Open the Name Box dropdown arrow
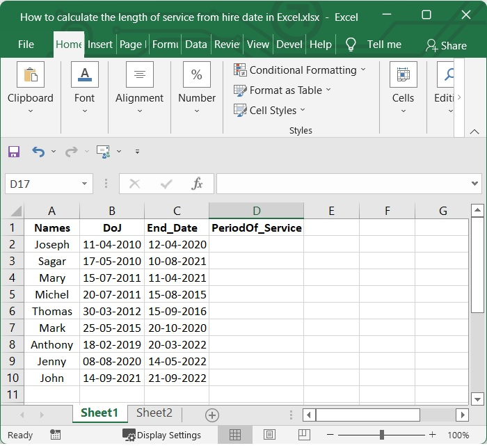Image resolution: width=487 pixels, height=448 pixels. tap(84, 184)
